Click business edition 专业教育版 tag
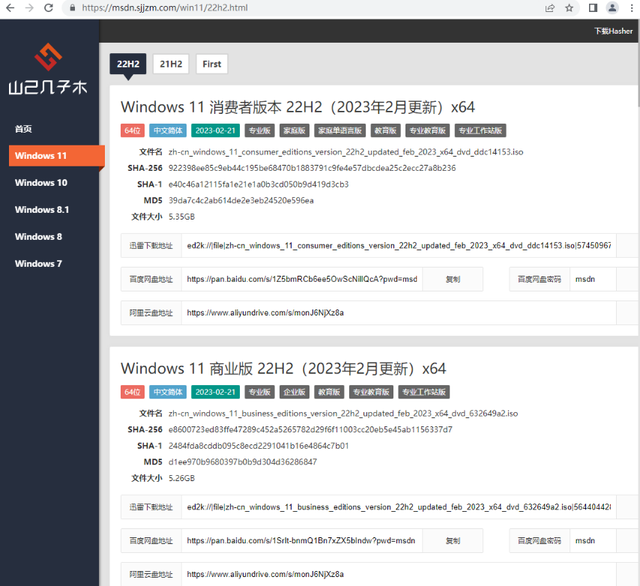 click(x=371, y=392)
